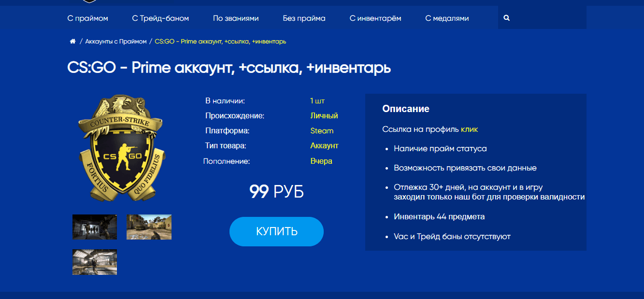The width and height of the screenshot is (644, 299).
Task: Select 'По званиями' in navigation
Action: click(x=236, y=18)
